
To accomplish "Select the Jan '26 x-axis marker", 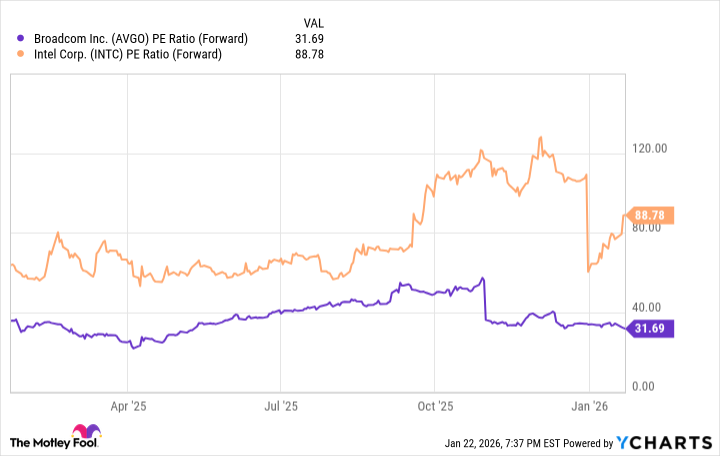I will (590, 407).
